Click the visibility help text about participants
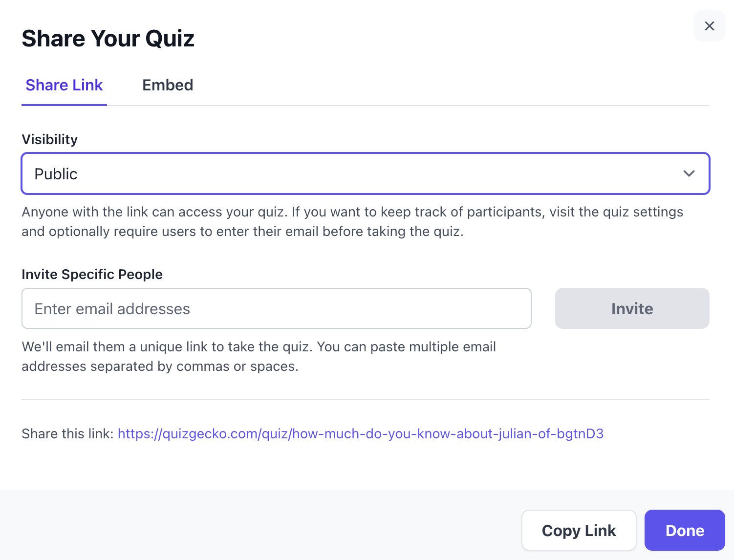Screen dimensions: 734x560 (x=352, y=221)
